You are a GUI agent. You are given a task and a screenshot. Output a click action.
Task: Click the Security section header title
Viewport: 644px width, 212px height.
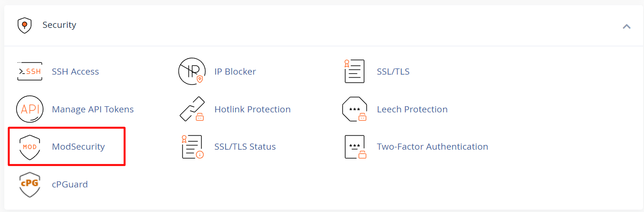(x=59, y=25)
